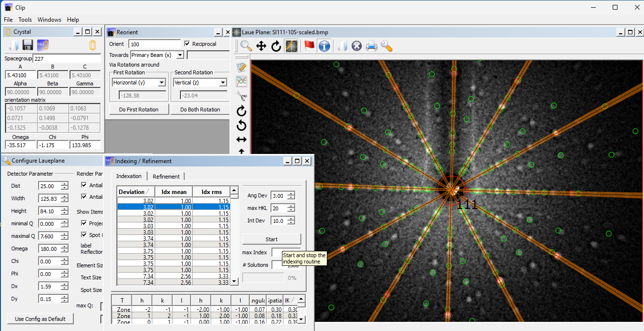Expand the Second Rotation Vertical dropdown

223,83
